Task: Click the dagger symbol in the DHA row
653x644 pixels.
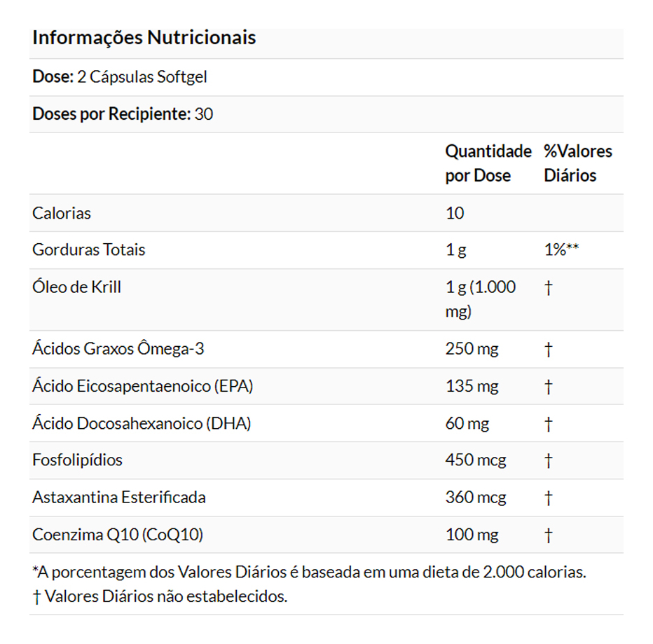Action: (548, 423)
